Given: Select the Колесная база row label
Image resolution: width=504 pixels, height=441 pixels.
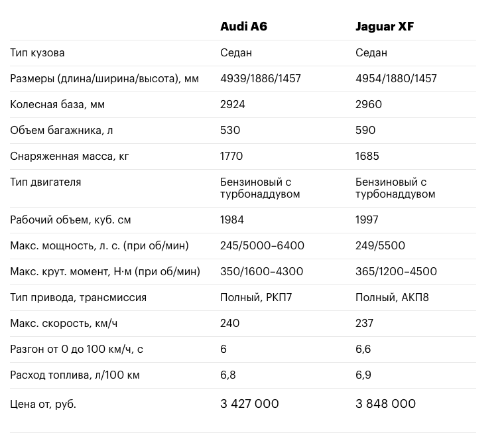Looking at the screenshot, I should 57,105.
